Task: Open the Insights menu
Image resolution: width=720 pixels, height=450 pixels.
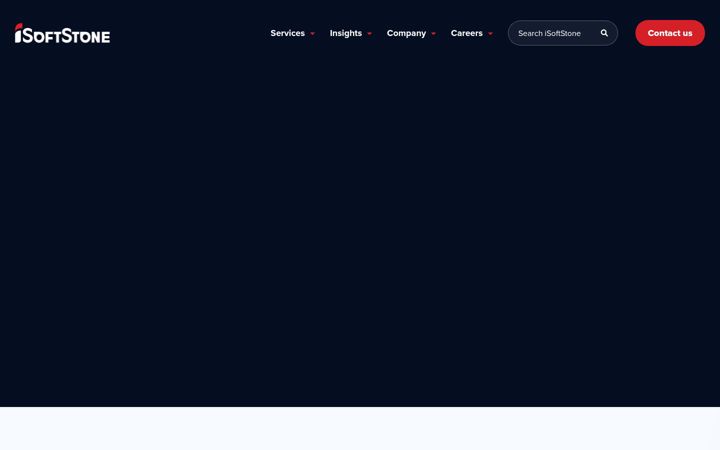Action: (x=346, y=33)
